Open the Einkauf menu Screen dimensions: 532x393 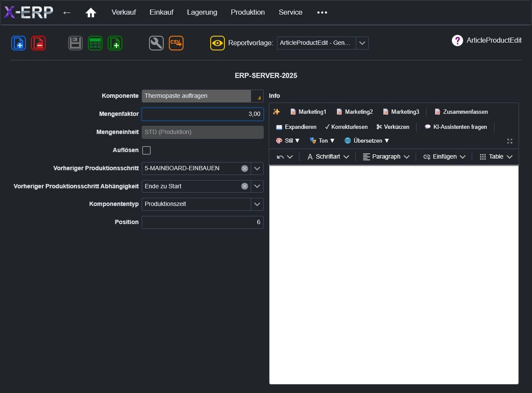click(x=162, y=12)
